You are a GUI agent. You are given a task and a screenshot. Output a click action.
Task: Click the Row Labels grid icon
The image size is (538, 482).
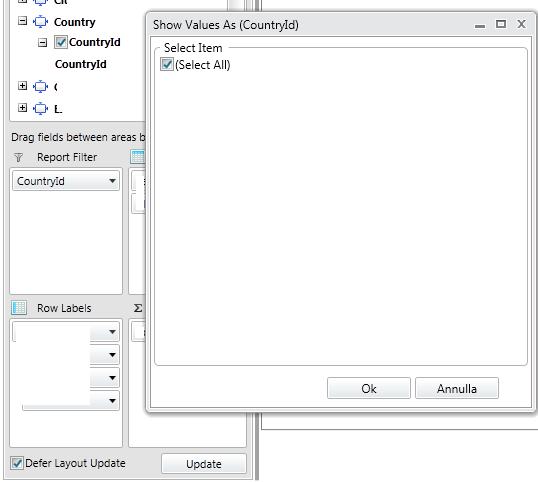point(19,308)
